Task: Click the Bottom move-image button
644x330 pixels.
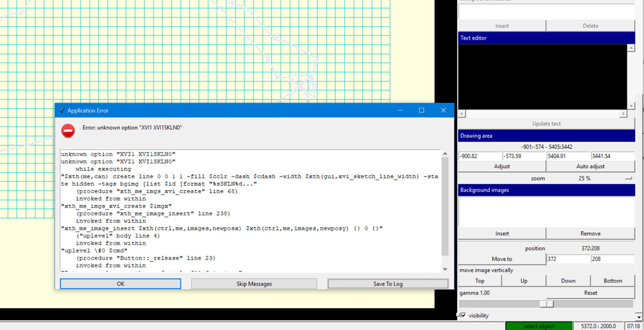Action: pos(613,281)
